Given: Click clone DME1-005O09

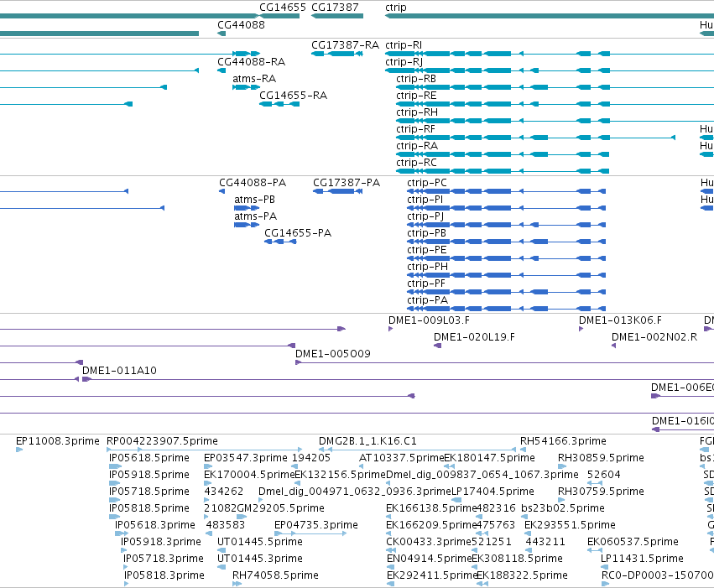Looking at the screenshot, I should (x=333, y=354).
